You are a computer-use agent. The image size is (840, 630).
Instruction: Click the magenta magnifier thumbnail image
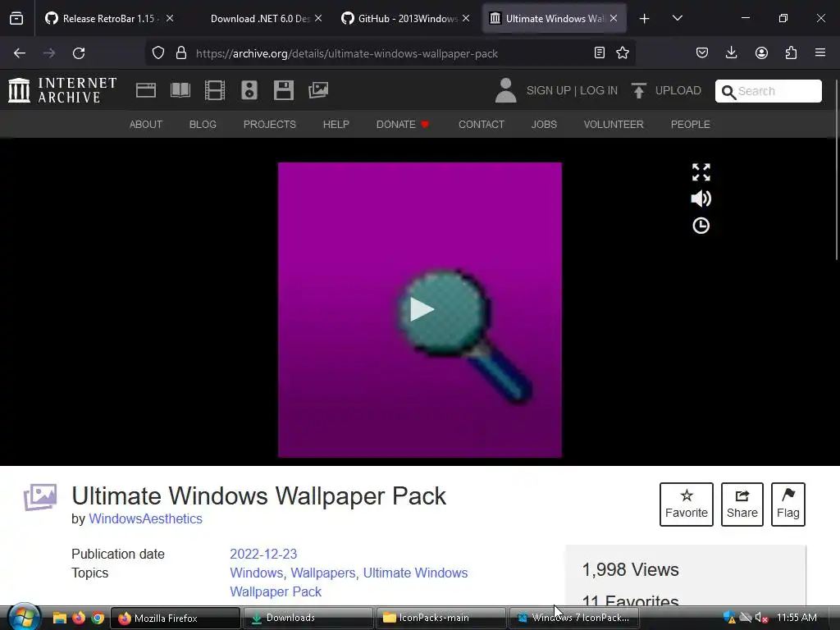point(419,309)
